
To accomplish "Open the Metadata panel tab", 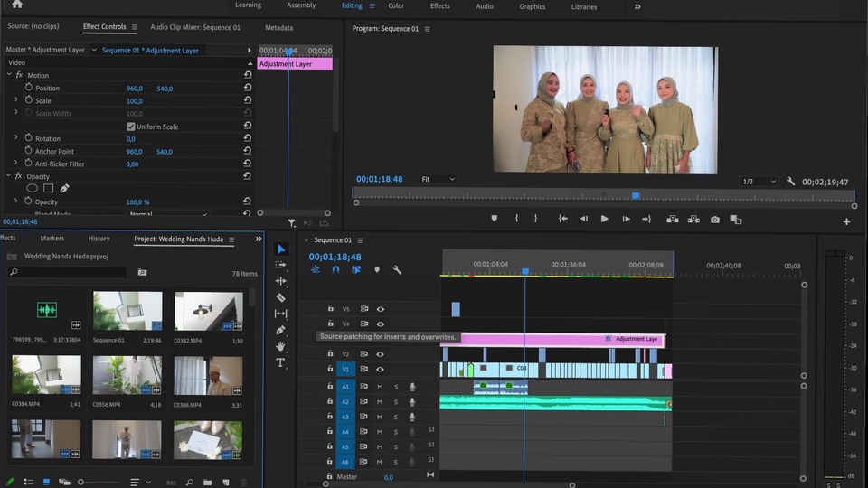I will click(278, 27).
